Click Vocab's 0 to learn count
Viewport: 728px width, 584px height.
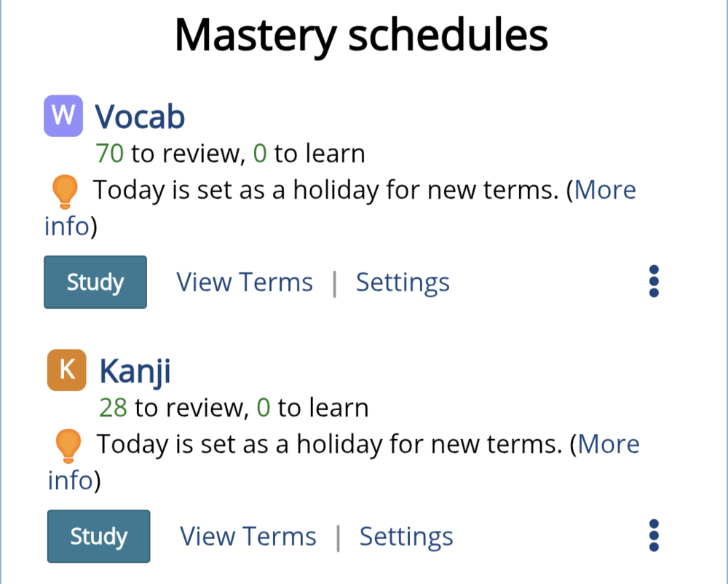click(x=260, y=154)
